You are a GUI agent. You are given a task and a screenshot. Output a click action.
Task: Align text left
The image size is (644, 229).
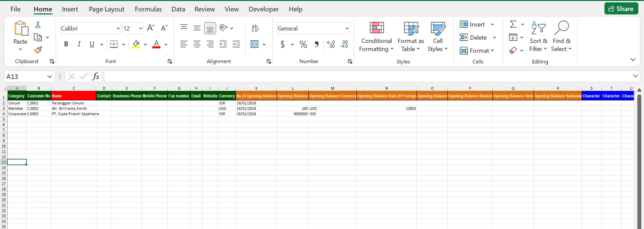click(184, 44)
